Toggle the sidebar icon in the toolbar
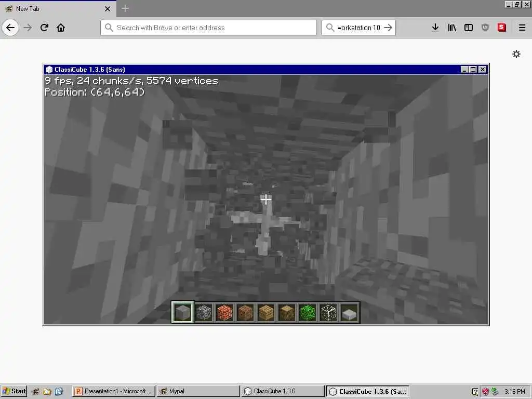 (469, 28)
